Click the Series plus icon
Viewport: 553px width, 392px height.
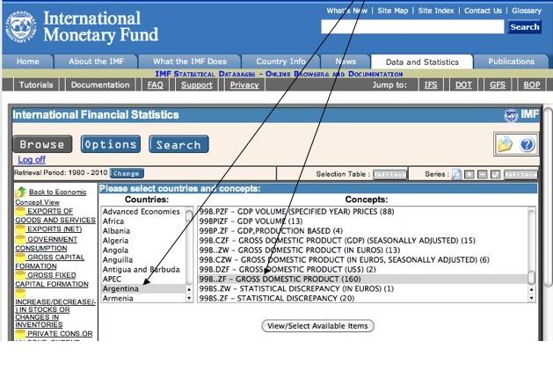tap(469, 174)
